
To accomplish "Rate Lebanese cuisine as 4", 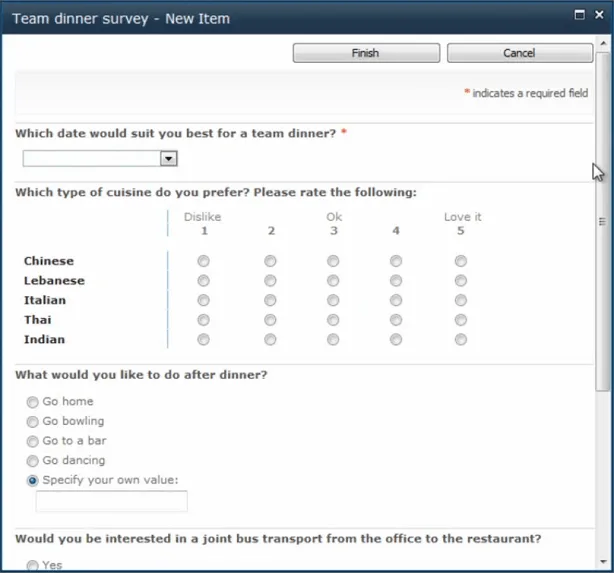I will [396, 280].
